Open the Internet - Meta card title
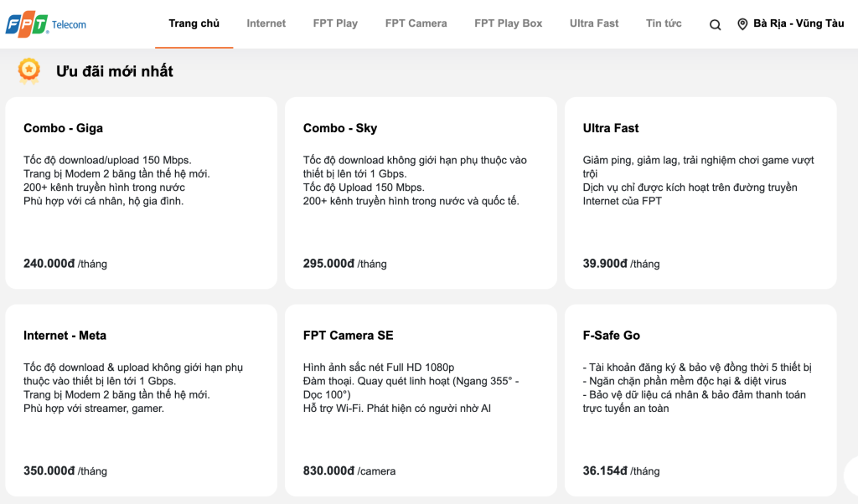 pyautogui.click(x=65, y=335)
